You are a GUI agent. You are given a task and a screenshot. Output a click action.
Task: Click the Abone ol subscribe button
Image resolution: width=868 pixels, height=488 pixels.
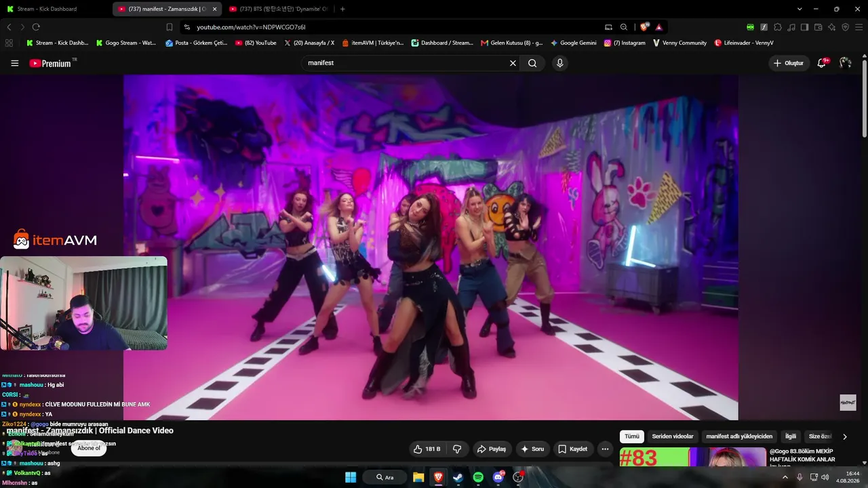(89, 448)
